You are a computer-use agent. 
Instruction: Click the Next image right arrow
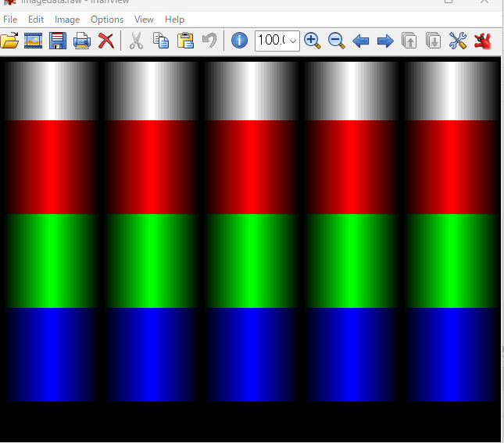click(385, 41)
